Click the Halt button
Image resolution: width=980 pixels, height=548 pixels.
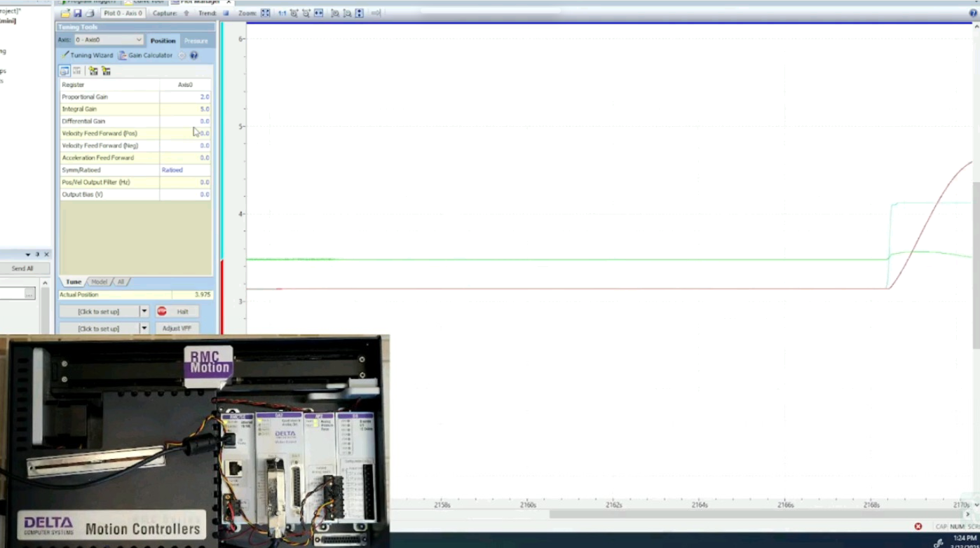pos(176,311)
